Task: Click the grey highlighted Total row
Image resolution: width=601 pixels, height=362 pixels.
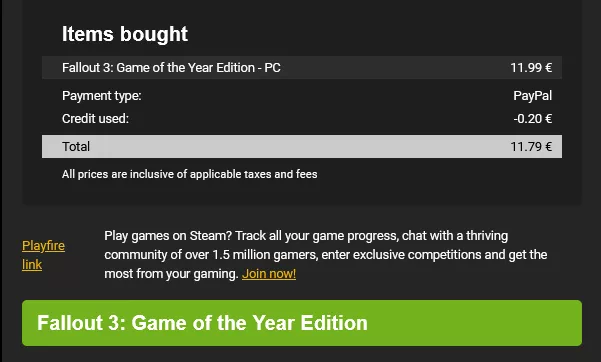Action: pyautogui.click(x=302, y=146)
